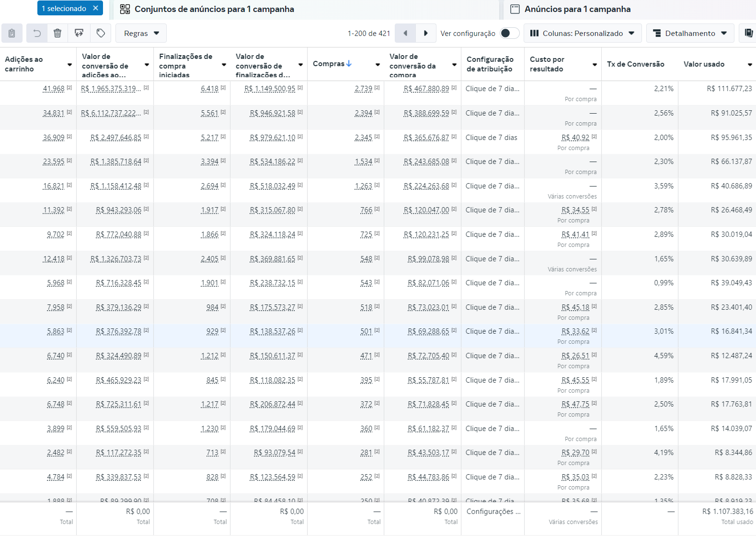
Task: Click amount spent R$ 111.677,23
Action: (729, 89)
